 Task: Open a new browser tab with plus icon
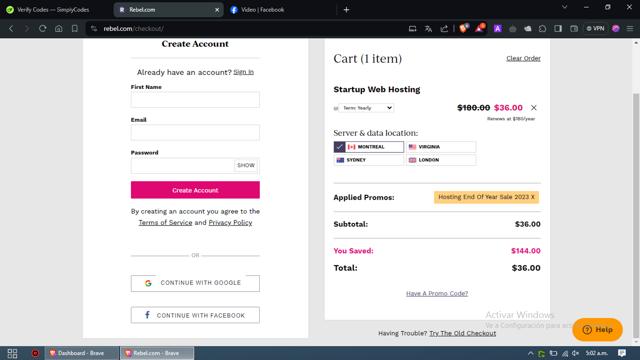346,9
